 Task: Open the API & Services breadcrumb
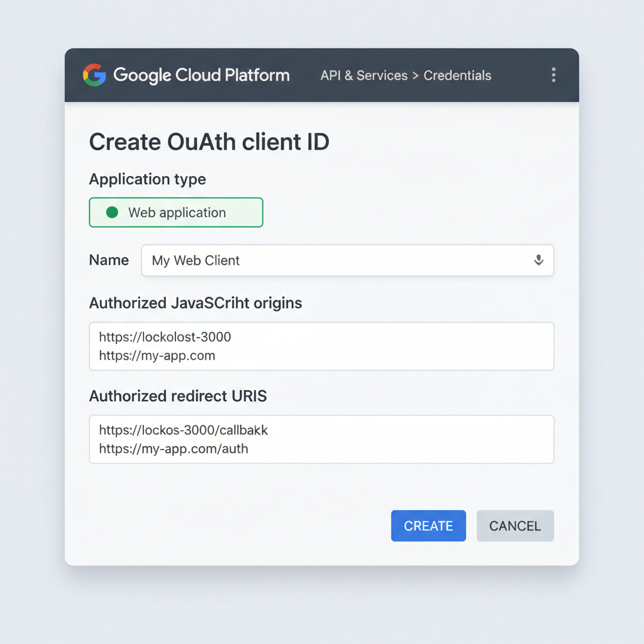tap(364, 75)
